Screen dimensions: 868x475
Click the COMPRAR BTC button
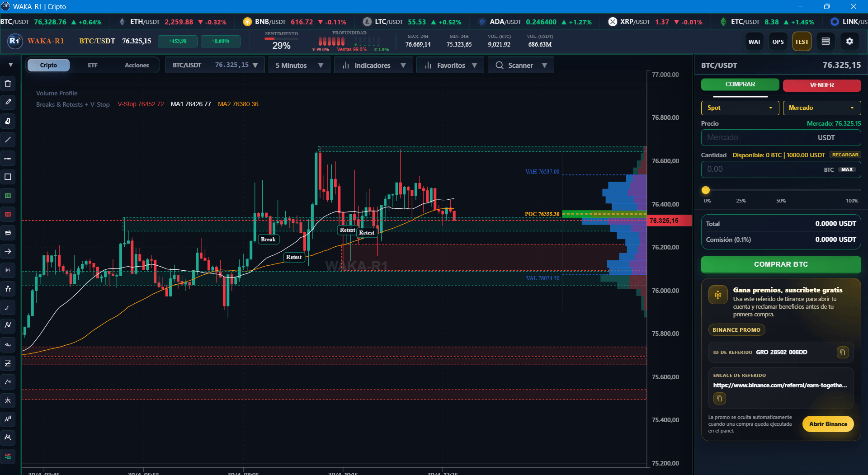click(x=781, y=264)
